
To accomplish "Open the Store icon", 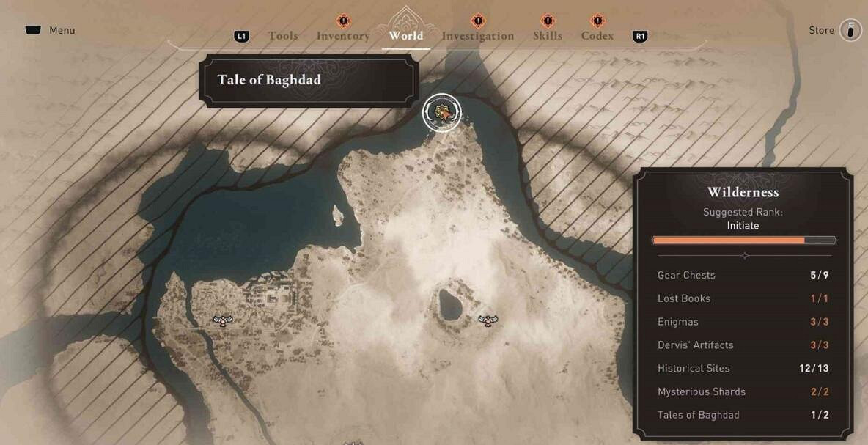I will coord(850,30).
